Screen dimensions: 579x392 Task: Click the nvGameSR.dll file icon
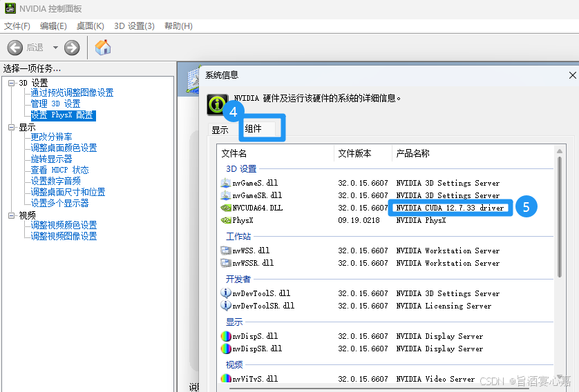click(226, 195)
